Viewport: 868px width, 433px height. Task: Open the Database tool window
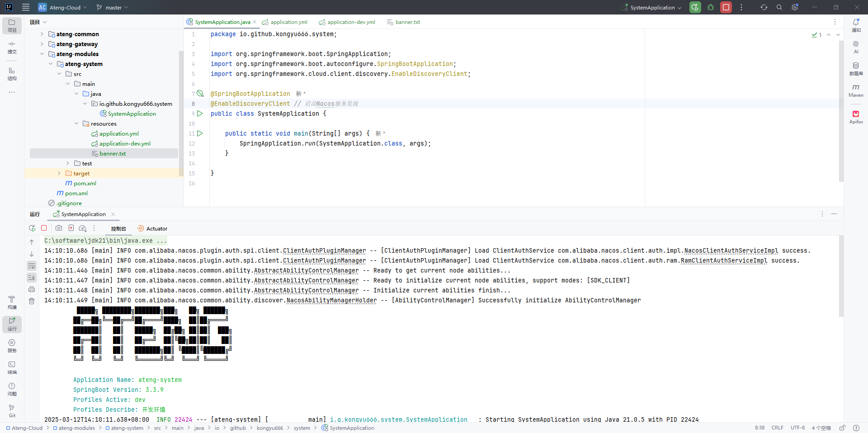pyautogui.click(x=856, y=68)
